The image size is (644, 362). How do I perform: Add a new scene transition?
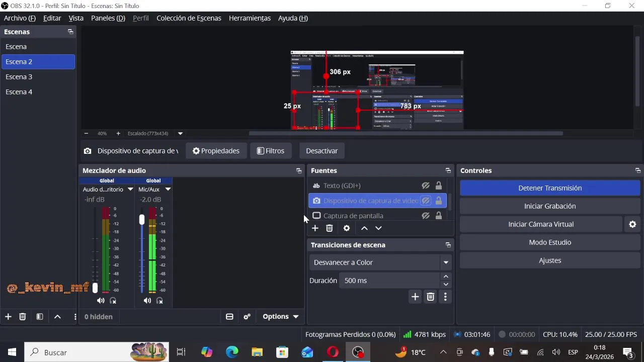click(415, 297)
